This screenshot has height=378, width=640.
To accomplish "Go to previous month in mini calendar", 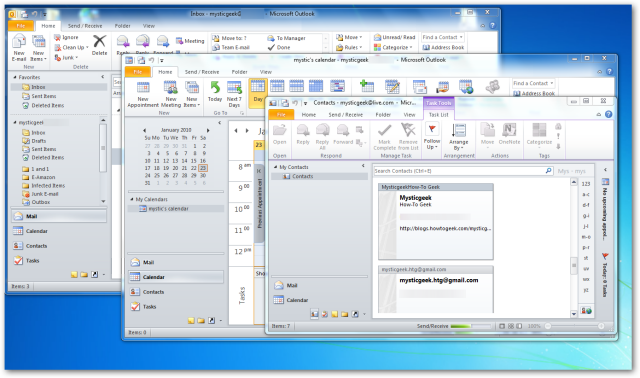I will point(144,130).
